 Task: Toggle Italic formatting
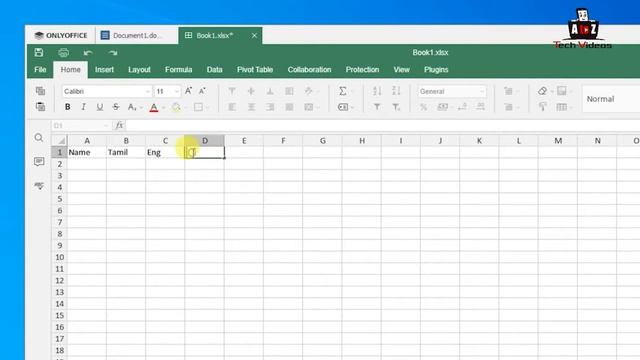coord(83,107)
